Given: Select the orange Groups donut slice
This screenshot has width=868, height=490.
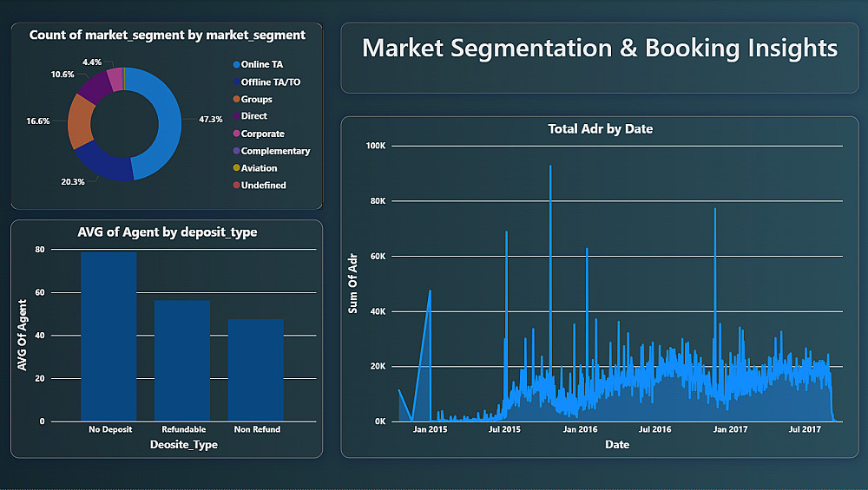Looking at the screenshot, I should (80, 121).
